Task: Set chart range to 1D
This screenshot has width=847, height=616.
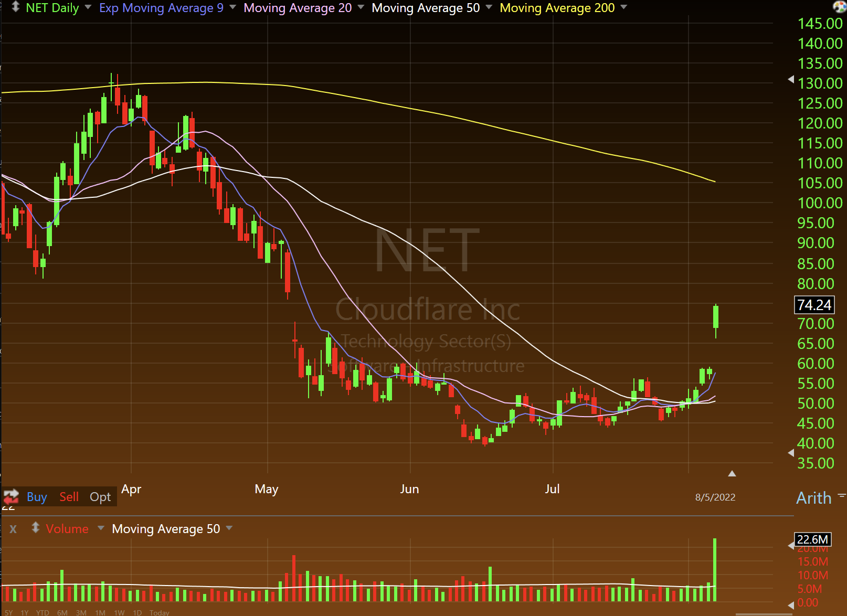Action: (137, 612)
